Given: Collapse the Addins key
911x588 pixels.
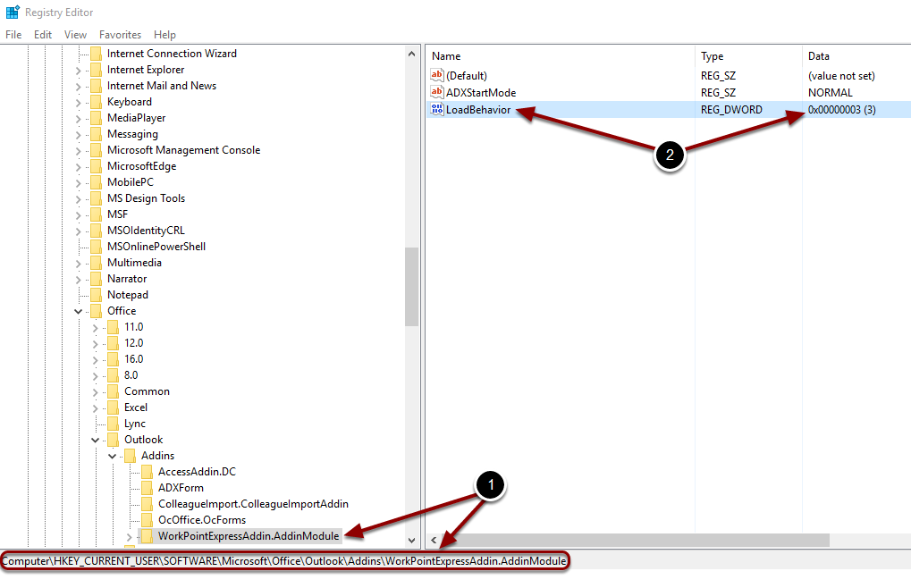Looking at the screenshot, I should click(112, 457).
